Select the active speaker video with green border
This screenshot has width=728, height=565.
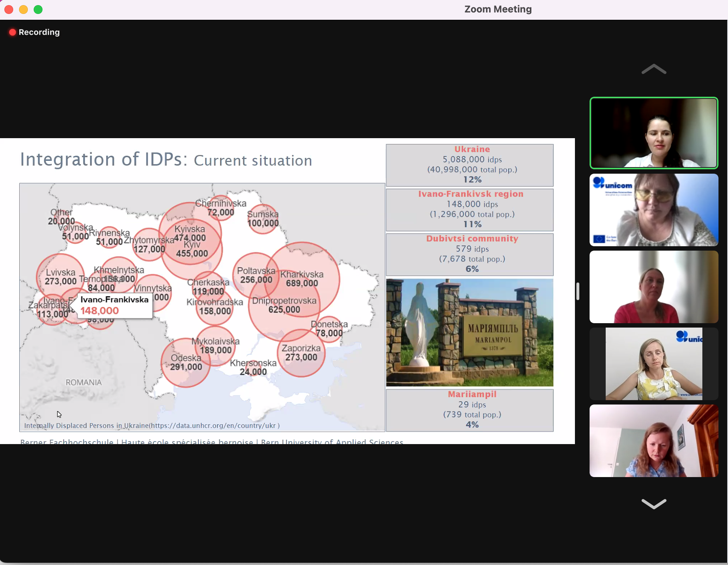pos(654,133)
